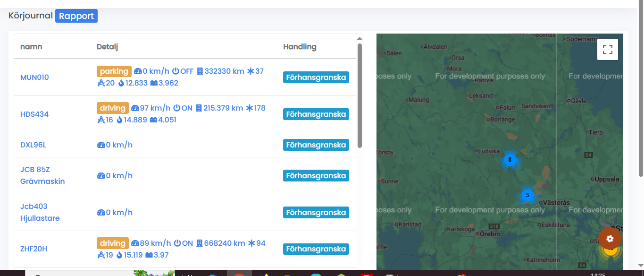Viewport: 644px width, 276px height.
Task: Click the power OFF icon for MUN010
Action: pos(176,71)
